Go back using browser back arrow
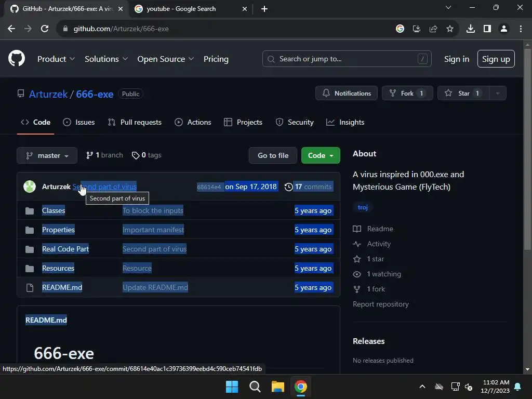Image resolution: width=532 pixels, height=399 pixels. 11,29
